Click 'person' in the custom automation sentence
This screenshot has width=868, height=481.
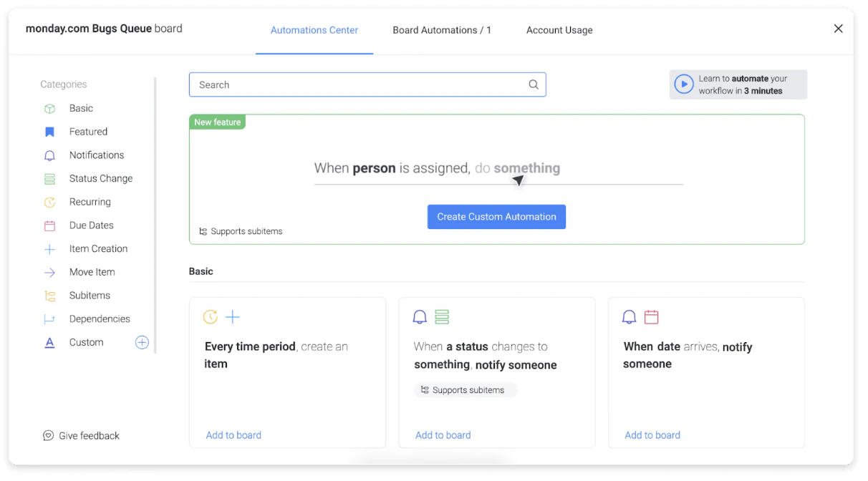point(374,168)
